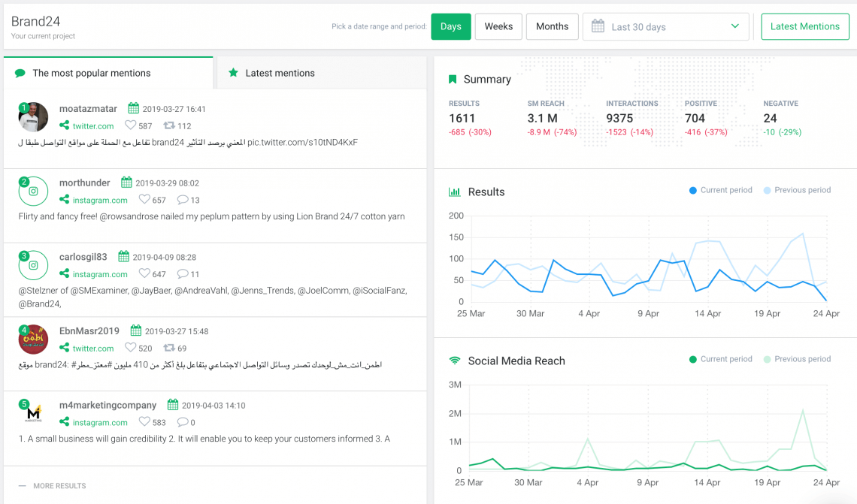This screenshot has width=857, height=504.
Task: Switch period to Days
Action: (x=451, y=27)
